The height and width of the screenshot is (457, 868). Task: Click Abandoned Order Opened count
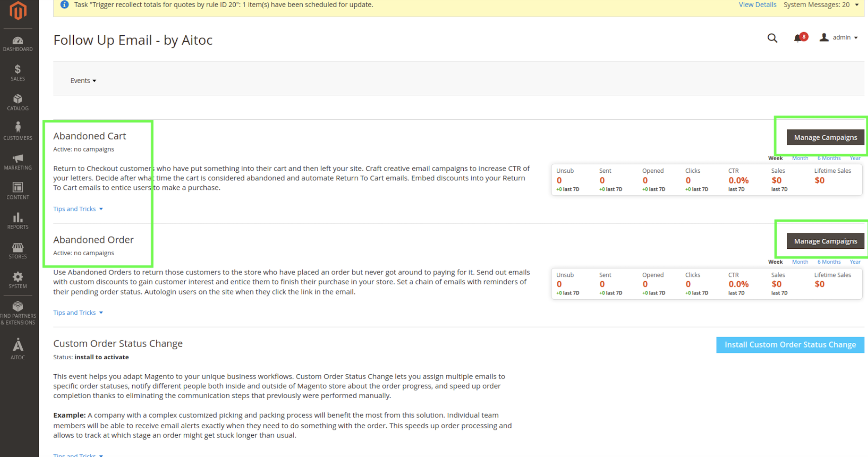(x=645, y=284)
